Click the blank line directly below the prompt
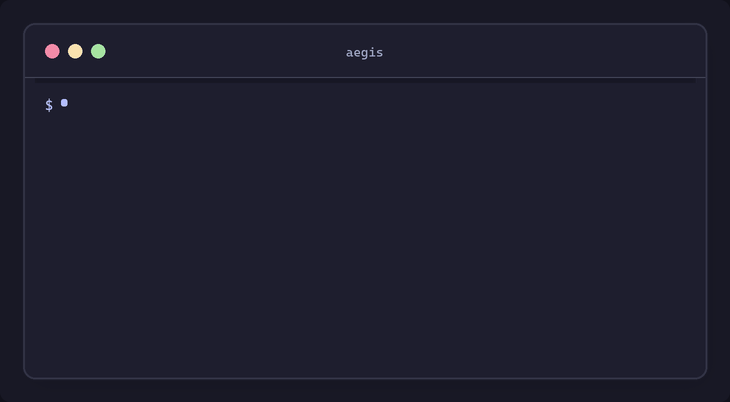Viewport: 730px width, 402px height. (120, 127)
